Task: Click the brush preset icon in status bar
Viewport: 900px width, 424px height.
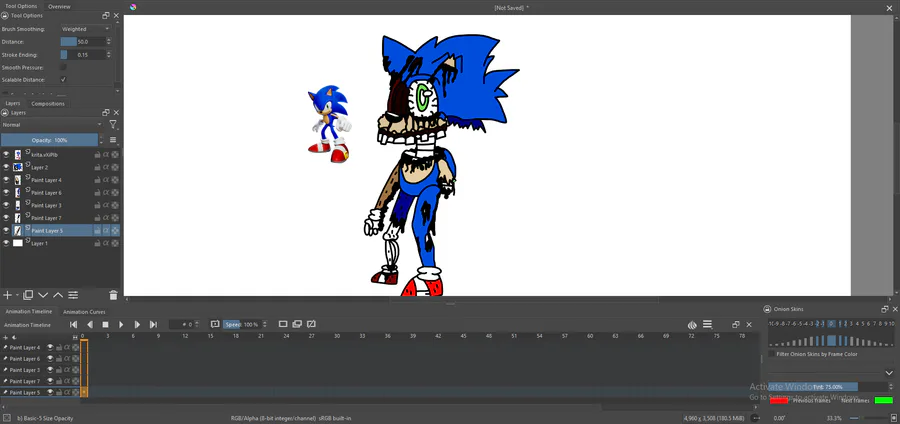Action: click(x=5, y=418)
